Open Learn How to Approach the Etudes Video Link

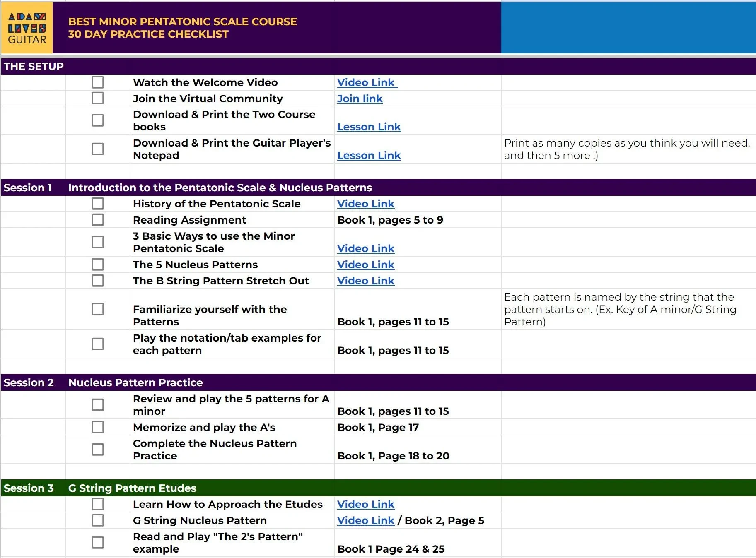click(x=366, y=504)
